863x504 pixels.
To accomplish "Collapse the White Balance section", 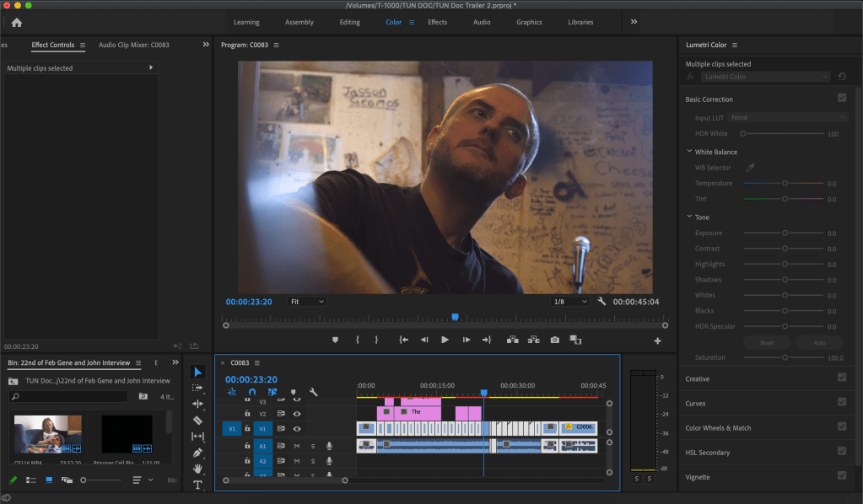I will pyautogui.click(x=689, y=152).
